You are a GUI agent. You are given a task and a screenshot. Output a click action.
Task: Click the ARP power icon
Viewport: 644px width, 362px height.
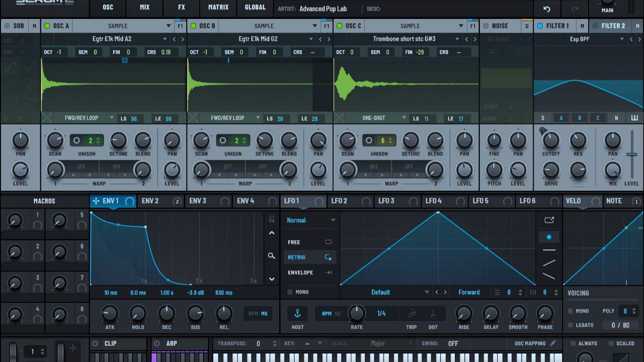point(157,343)
